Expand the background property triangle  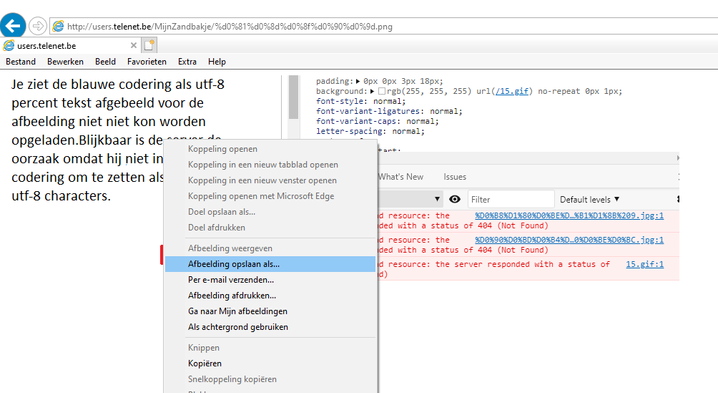coord(372,92)
